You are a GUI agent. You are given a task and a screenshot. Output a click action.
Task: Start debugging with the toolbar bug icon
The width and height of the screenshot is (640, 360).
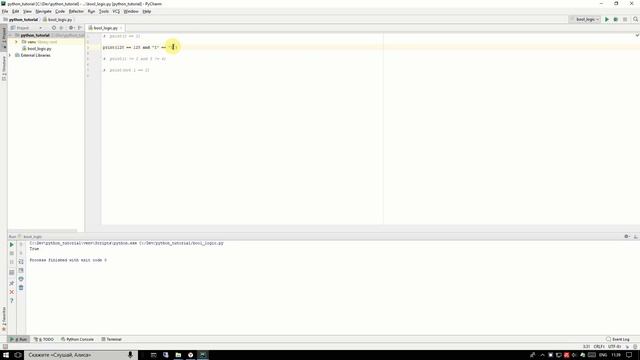point(616,19)
